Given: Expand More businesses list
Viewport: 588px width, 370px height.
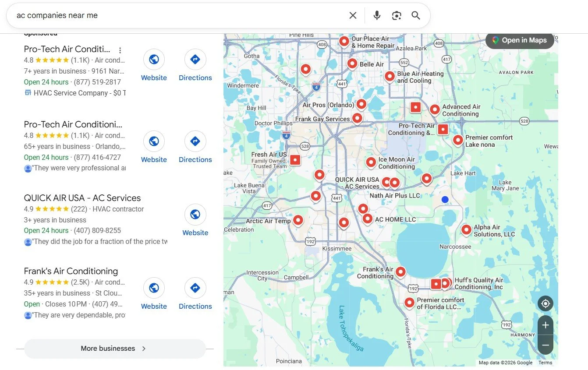Looking at the screenshot, I should click(115, 349).
